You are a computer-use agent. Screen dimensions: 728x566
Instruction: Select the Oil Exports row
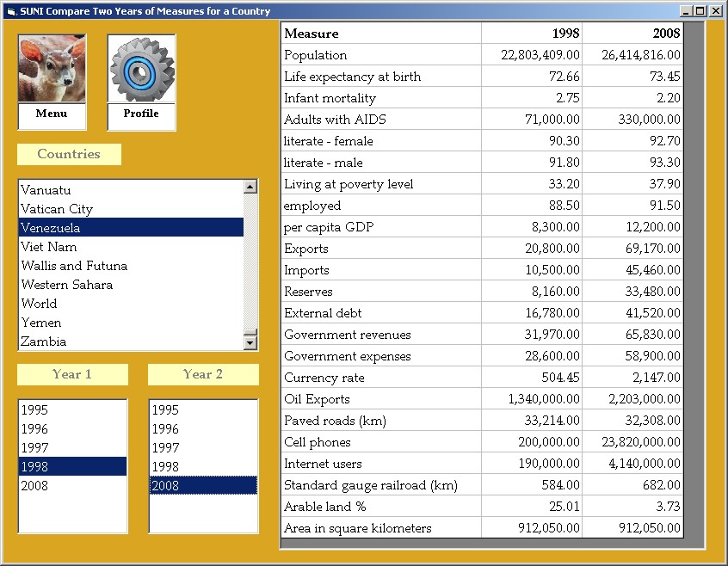(x=380, y=399)
